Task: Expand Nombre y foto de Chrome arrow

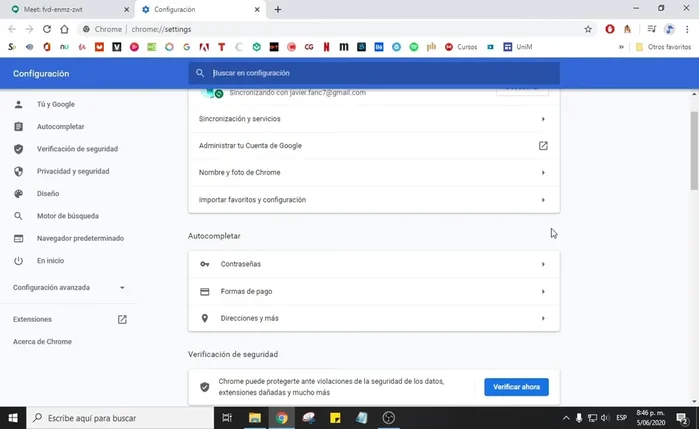Action: (543, 173)
